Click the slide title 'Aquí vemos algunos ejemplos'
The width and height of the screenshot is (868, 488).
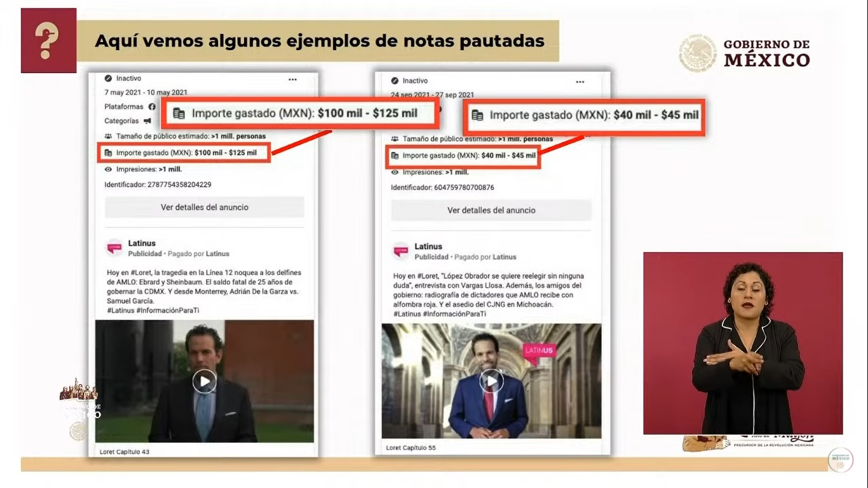(x=319, y=41)
